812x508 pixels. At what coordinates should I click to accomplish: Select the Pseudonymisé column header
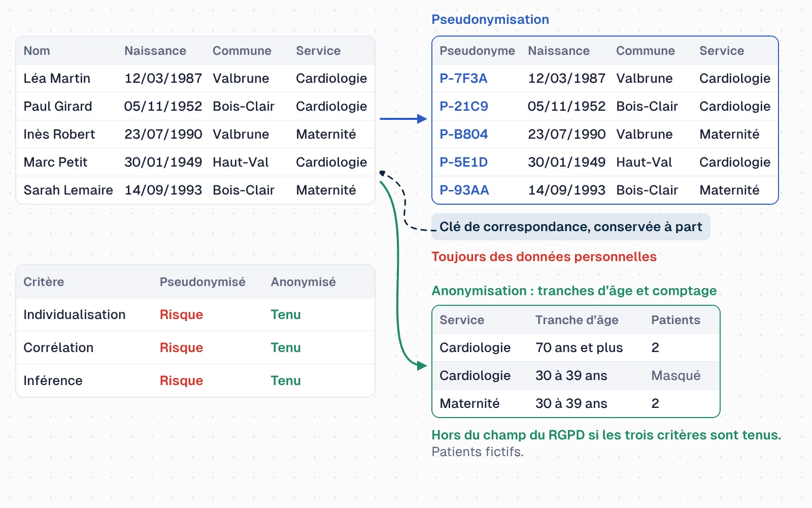(x=202, y=282)
